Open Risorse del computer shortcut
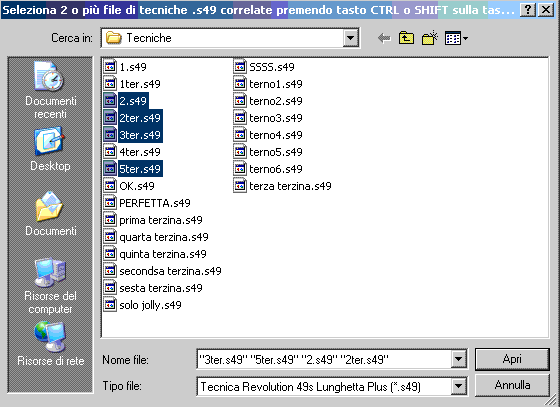The height and width of the screenshot is (407, 560). [50, 286]
